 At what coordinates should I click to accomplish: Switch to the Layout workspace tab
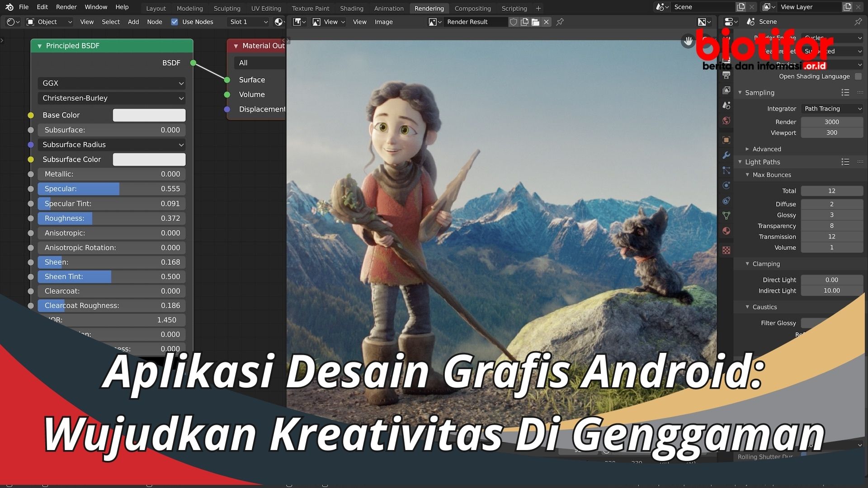point(156,8)
